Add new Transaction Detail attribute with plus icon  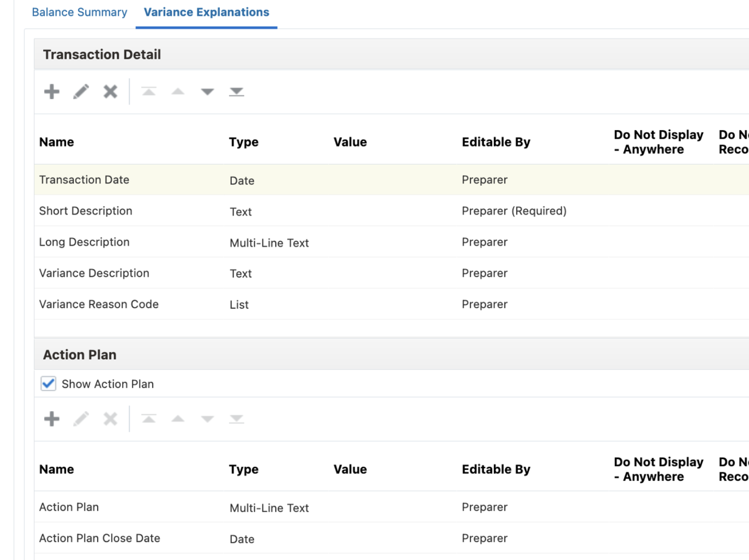coord(52,91)
